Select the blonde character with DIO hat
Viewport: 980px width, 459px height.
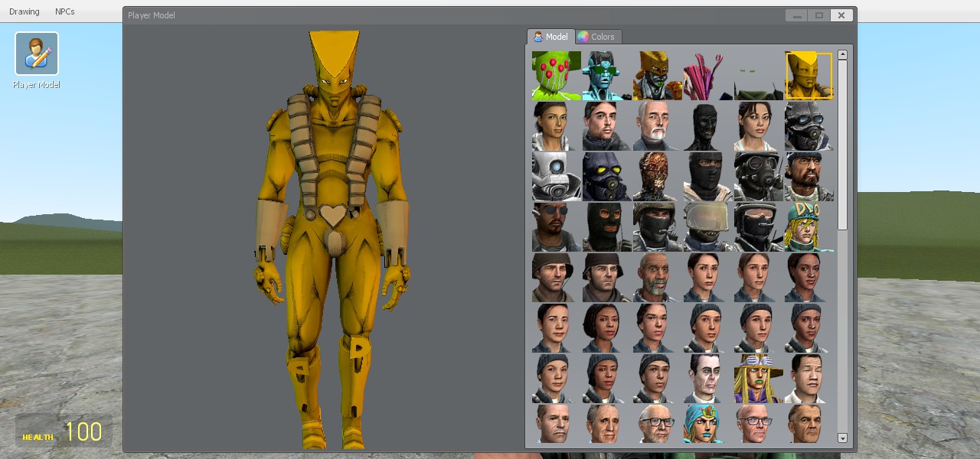point(808,227)
